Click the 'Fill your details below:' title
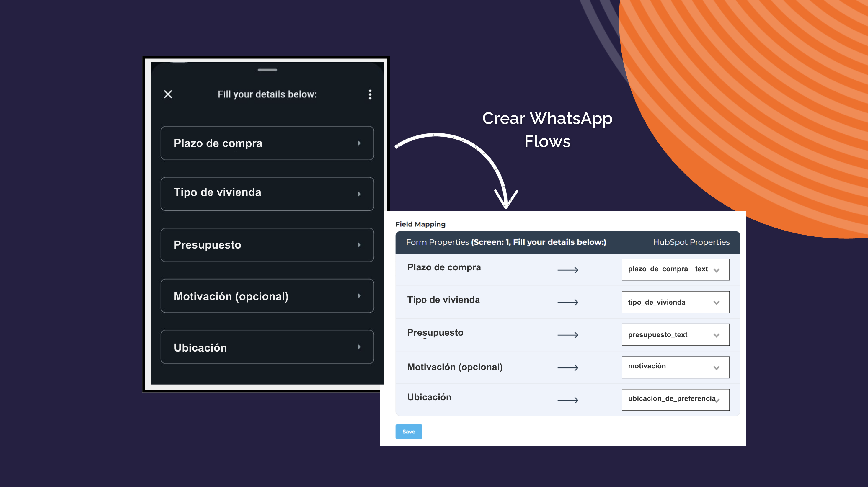 pos(267,94)
